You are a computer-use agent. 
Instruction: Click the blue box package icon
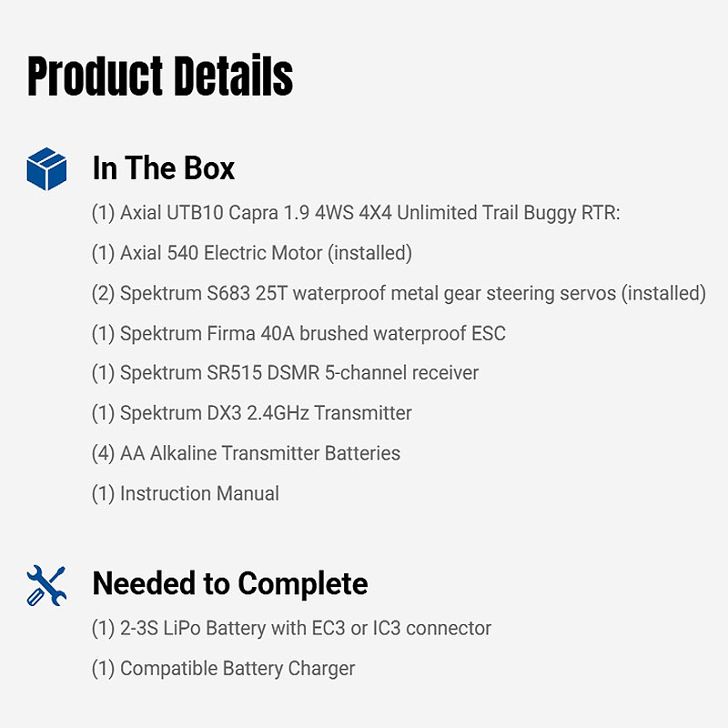(46, 169)
